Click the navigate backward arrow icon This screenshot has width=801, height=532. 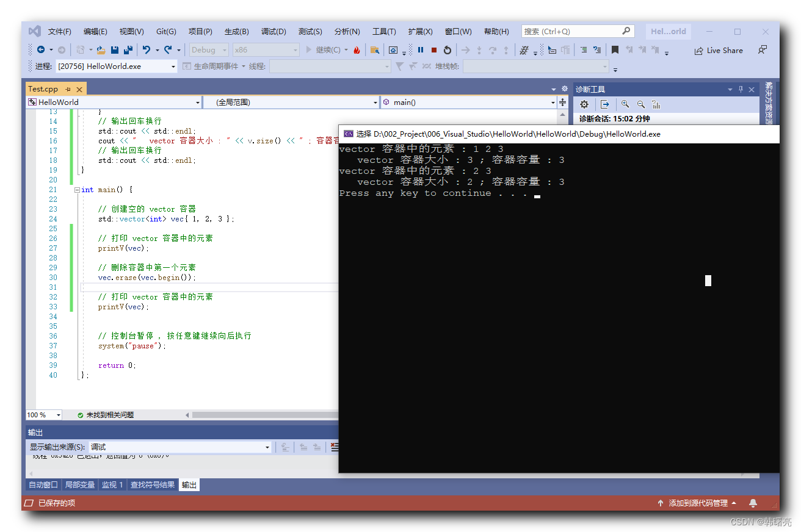pyautogui.click(x=41, y=50)
